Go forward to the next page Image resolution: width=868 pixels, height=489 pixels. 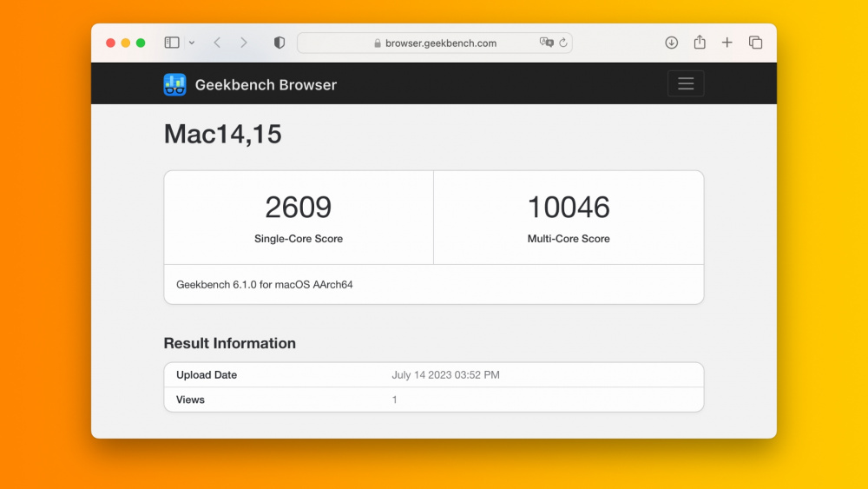coord(244,43)
